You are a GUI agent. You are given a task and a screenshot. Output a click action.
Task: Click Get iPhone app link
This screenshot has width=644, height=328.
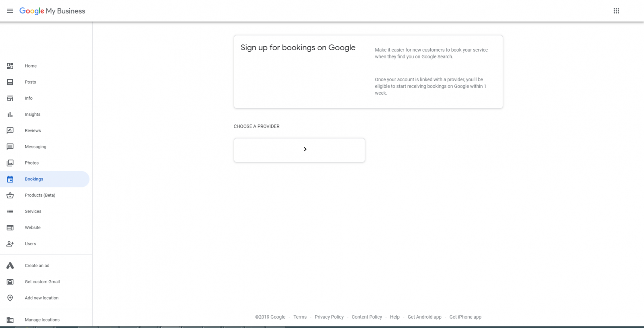465,317
